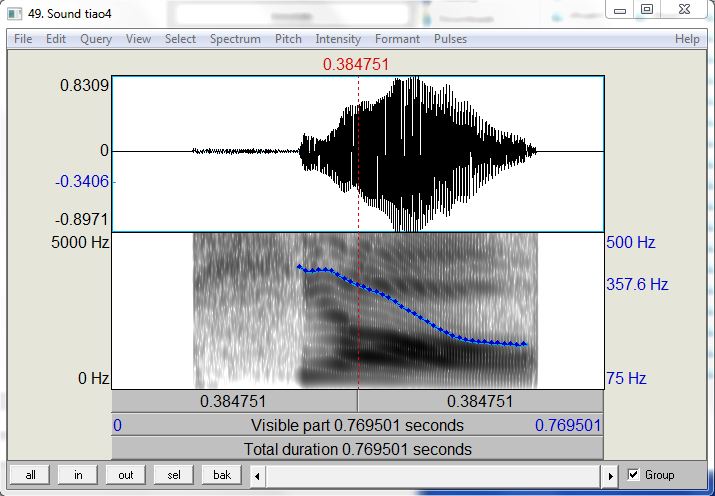Maximize the Sound tiao4 window
This screenshot has width=715, height=496.
[647, 10]
